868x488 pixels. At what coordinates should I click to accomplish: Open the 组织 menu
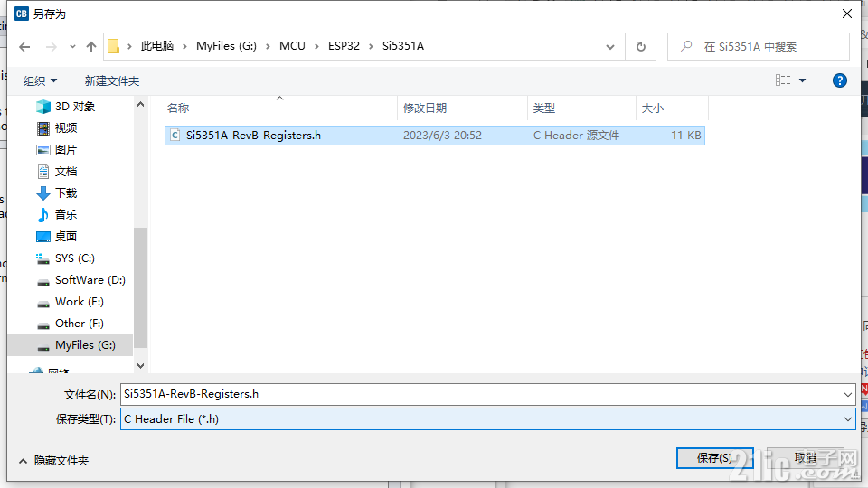click(x=40, y=80)
